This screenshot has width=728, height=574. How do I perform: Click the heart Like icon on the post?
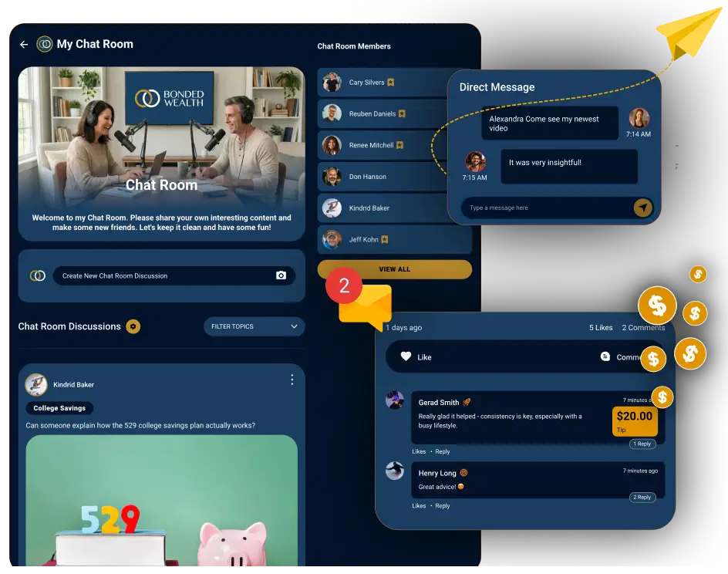click(406, 356)
